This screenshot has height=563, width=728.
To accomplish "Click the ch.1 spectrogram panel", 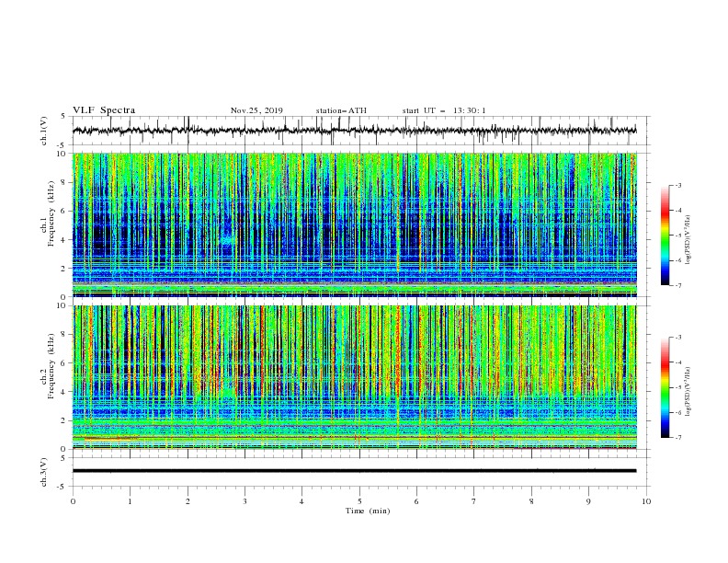I will pos(354,224).
